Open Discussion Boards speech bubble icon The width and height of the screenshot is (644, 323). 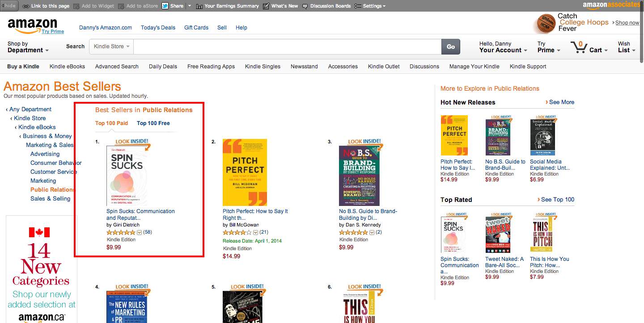point(305,6)
